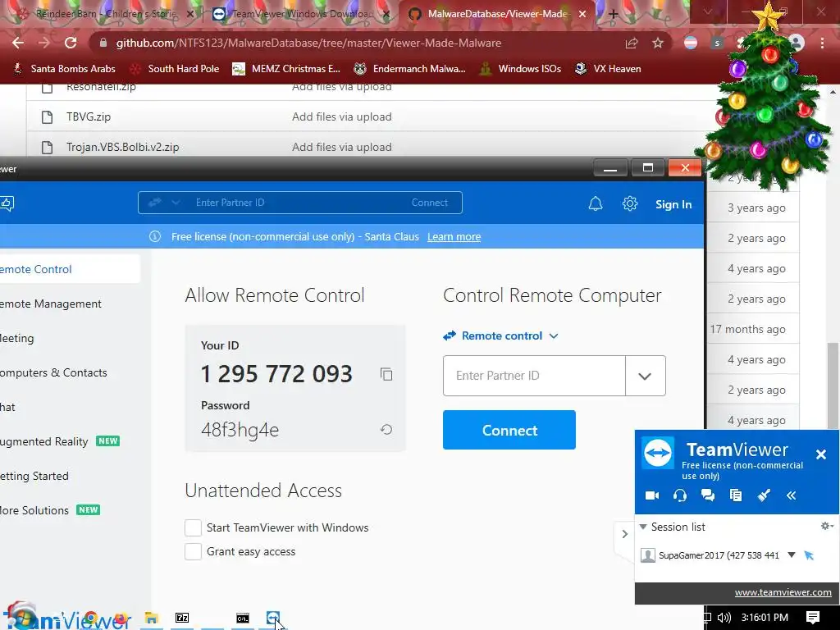Expand the side panel chevron arrow
Viewport: 840px width, 630px height.
624,534
